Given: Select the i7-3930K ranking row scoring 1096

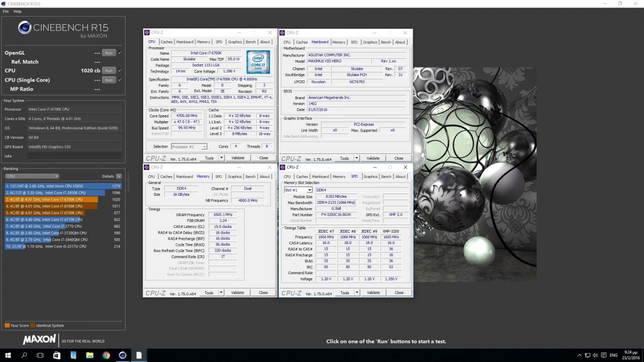Looking at the screenshot, I should pos(63,193).
